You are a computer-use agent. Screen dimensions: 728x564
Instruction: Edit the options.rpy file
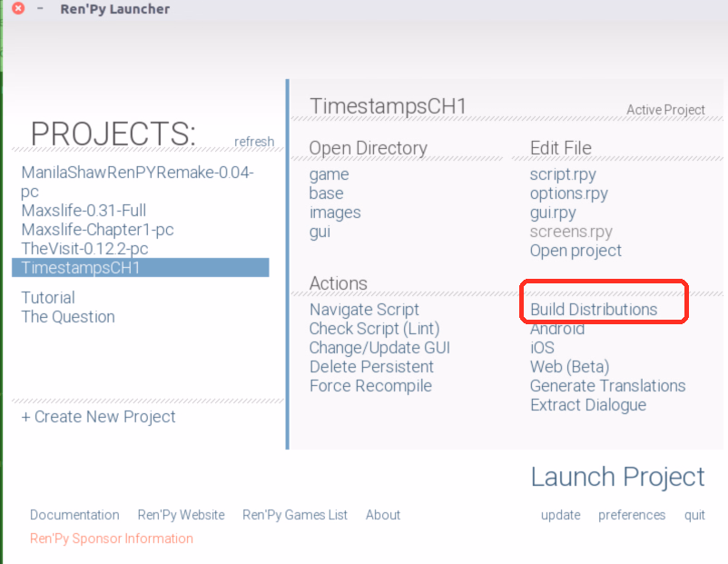coord(569,193)
